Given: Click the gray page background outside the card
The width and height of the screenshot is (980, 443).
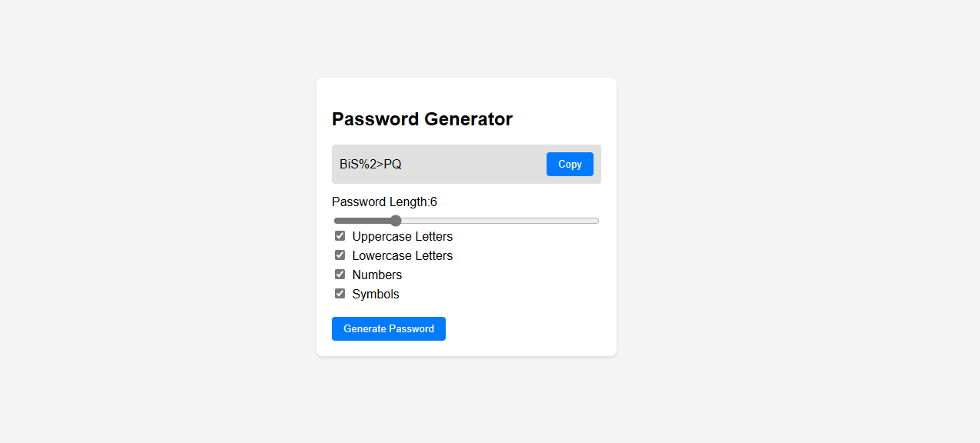Looking at the screenshot, I should click(x=770, y=231).
